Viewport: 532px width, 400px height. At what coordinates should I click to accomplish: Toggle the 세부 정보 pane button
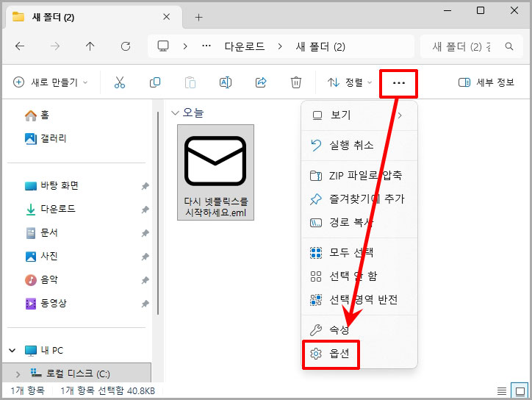tap(486, 82)
